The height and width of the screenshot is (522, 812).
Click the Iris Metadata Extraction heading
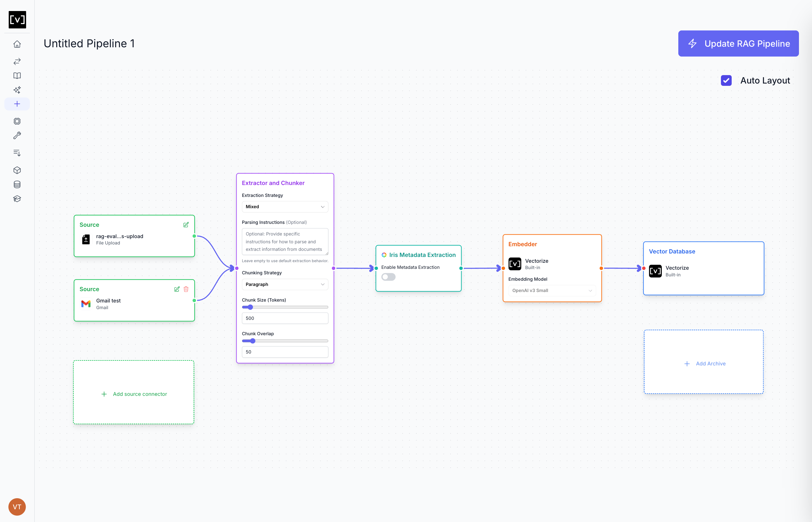pos(422,255)
